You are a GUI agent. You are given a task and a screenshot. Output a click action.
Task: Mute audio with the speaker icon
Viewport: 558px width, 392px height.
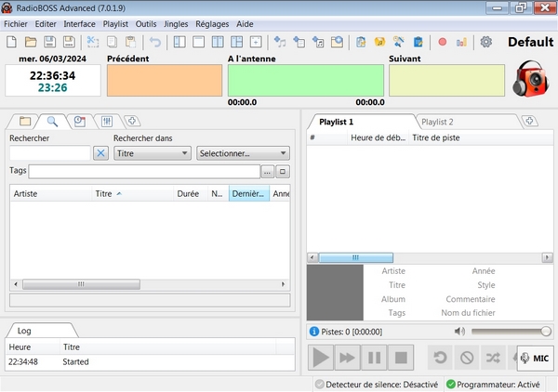(x=459, y=332)
